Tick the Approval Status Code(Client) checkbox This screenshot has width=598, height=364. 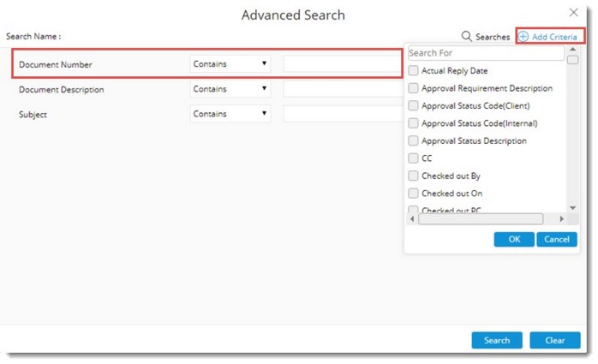414,106
